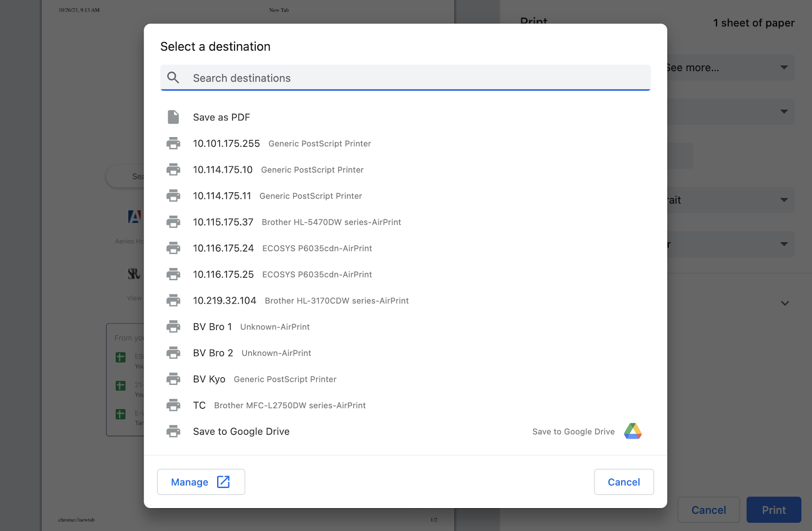Screen dimensions: 812x531
Task: Click the Generic PostScript Printer label for BV Kyo
Action: pyautogui.click(x=285, y=379)
